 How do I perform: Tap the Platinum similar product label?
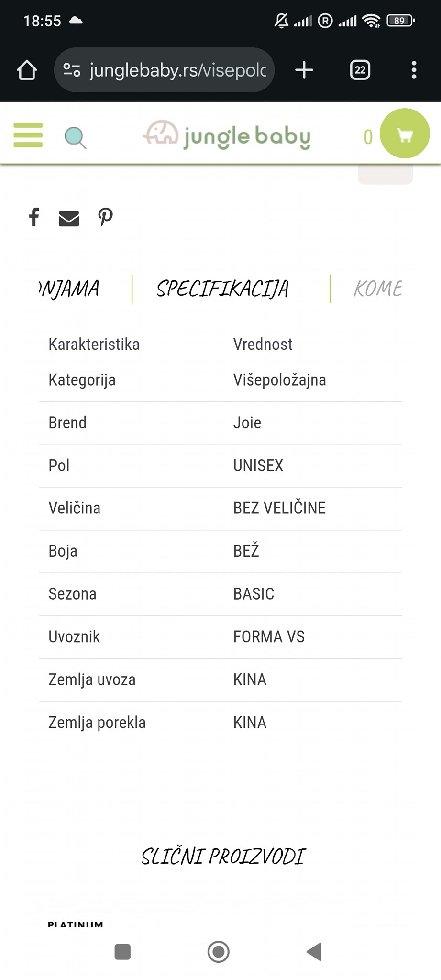(75, 924)
